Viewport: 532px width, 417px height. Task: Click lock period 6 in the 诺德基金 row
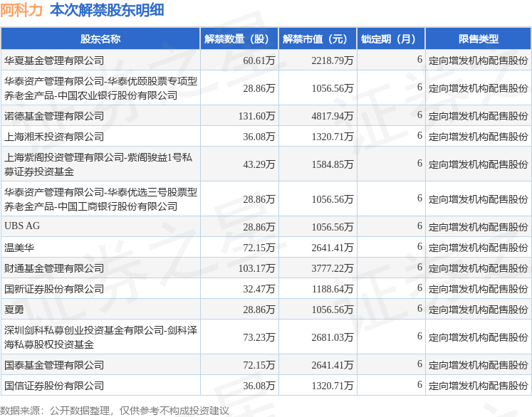click(419, 115)
